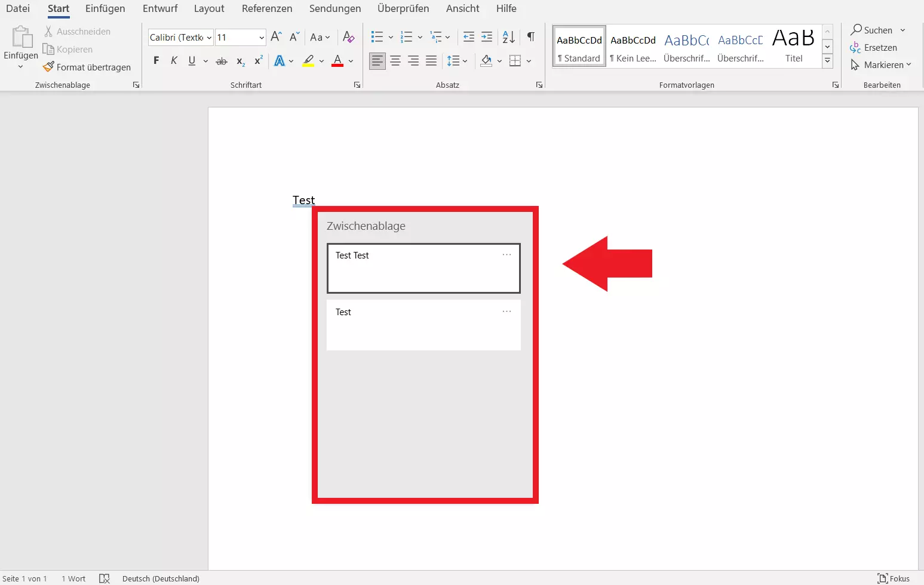Switch to Layout tab
The height and width of the screenshot is (585, 924).
[x=209, y=8]
